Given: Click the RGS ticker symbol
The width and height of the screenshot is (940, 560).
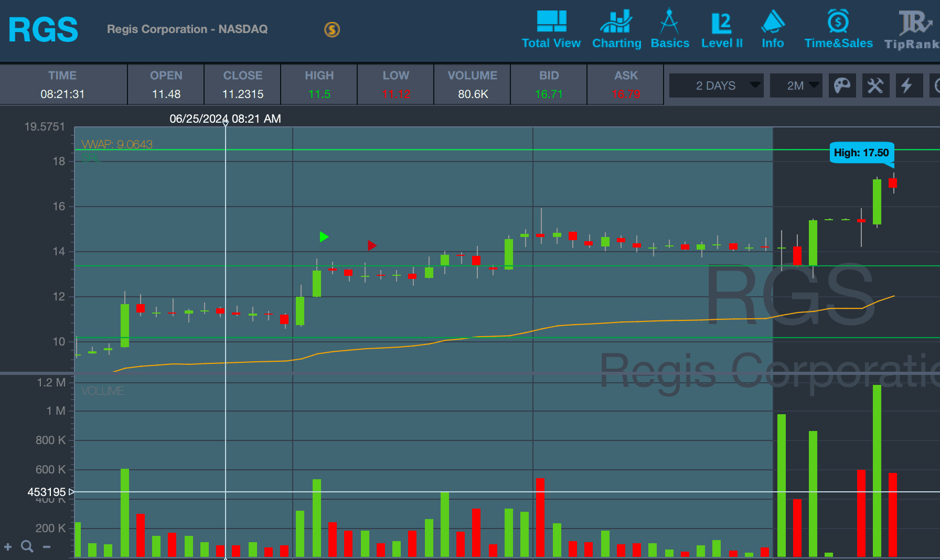Looking at the screenshot, I should click(43, 29).
